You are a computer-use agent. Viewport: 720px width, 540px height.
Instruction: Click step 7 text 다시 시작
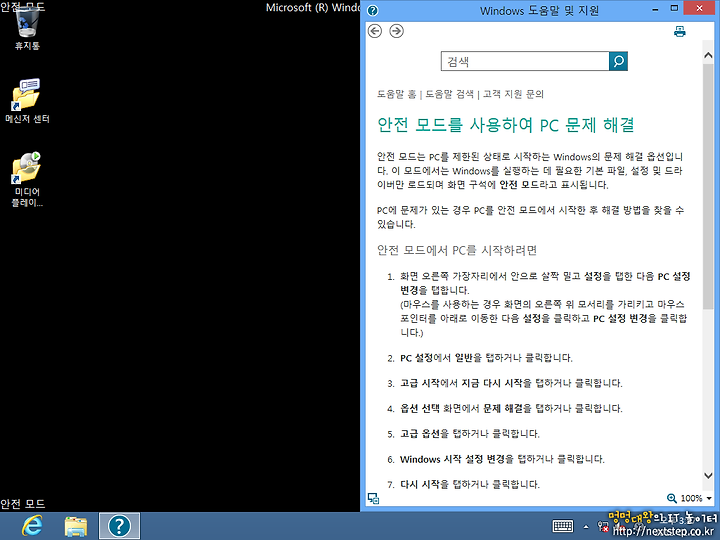pos(420,484)
